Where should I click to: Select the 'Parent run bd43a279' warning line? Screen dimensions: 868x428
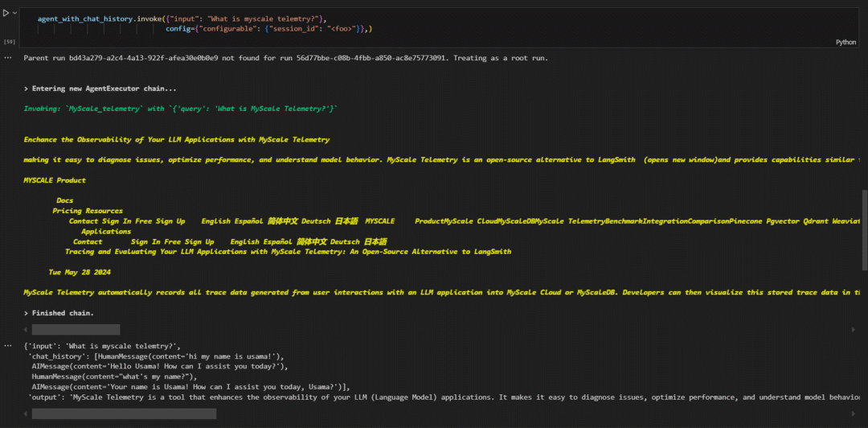click(x=285, y=58)
